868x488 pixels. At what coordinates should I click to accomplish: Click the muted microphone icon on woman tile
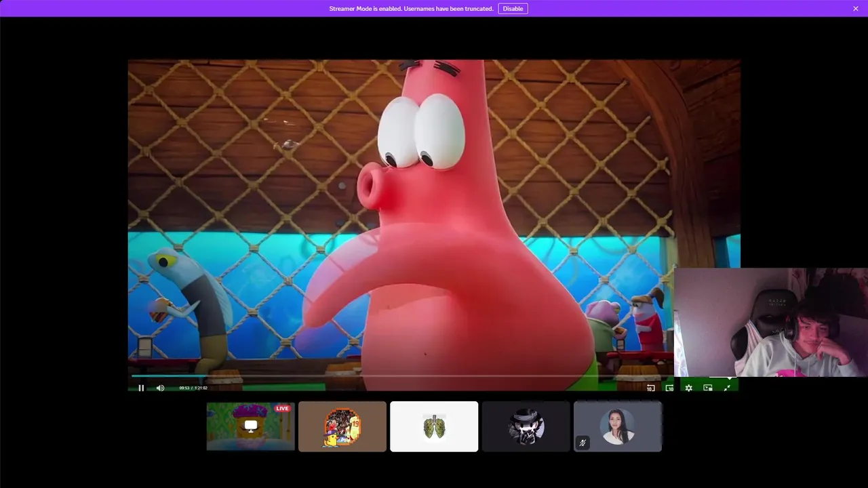point(583,443)
